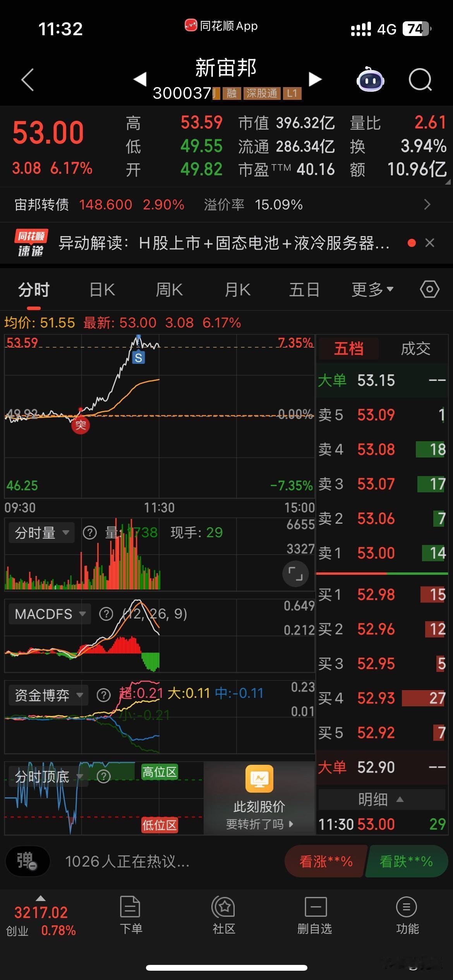The height and width of the screenshot is (980, 453).
Task: Expand quote details corner triangle
Action: point(448,182)
